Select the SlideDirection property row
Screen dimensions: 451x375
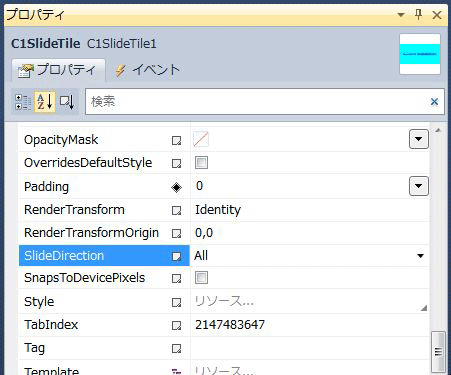(x=104, y=256)
